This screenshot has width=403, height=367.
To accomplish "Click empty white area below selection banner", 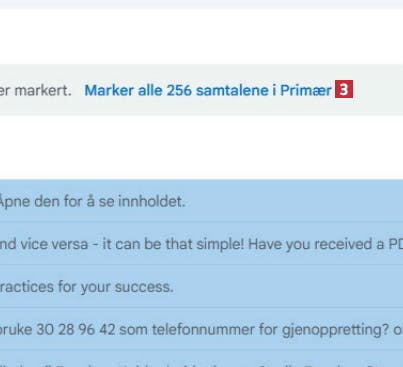I will pyautogui.click(x=201, y=147).
